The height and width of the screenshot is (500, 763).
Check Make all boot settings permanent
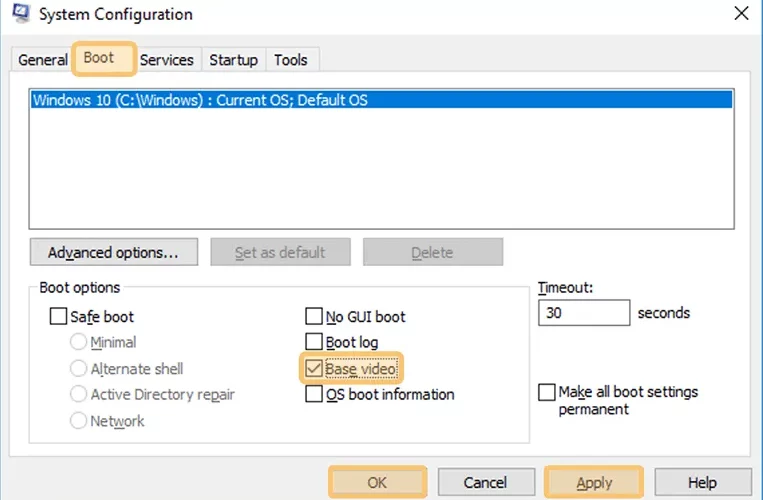547,392
